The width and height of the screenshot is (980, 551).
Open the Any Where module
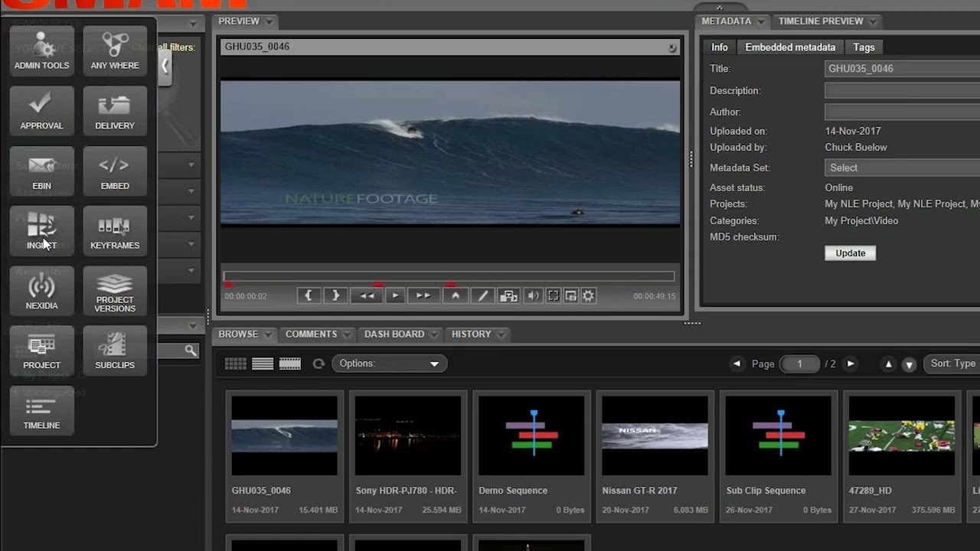pyautogui.click(x=115, y=51)
